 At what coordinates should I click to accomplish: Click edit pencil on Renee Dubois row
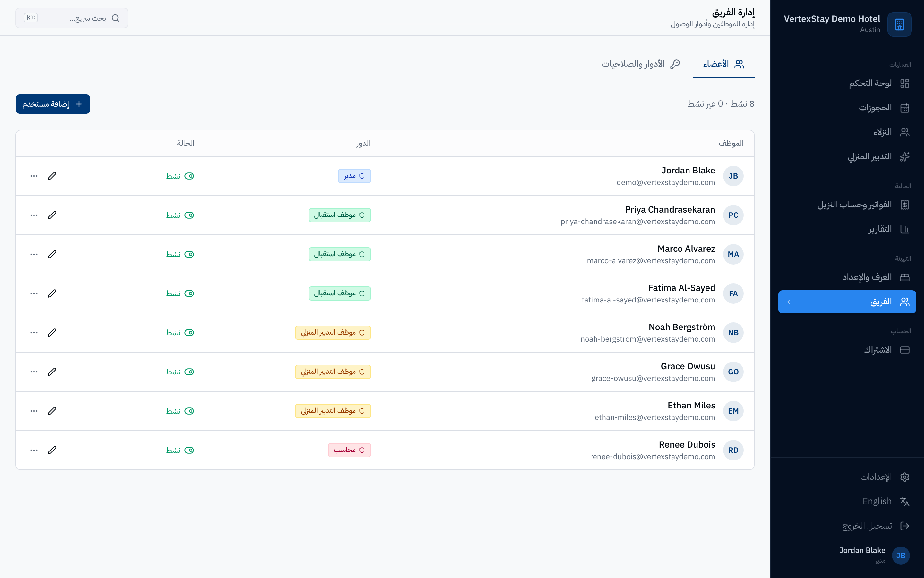pyautogui.click(x=52, y=450)
